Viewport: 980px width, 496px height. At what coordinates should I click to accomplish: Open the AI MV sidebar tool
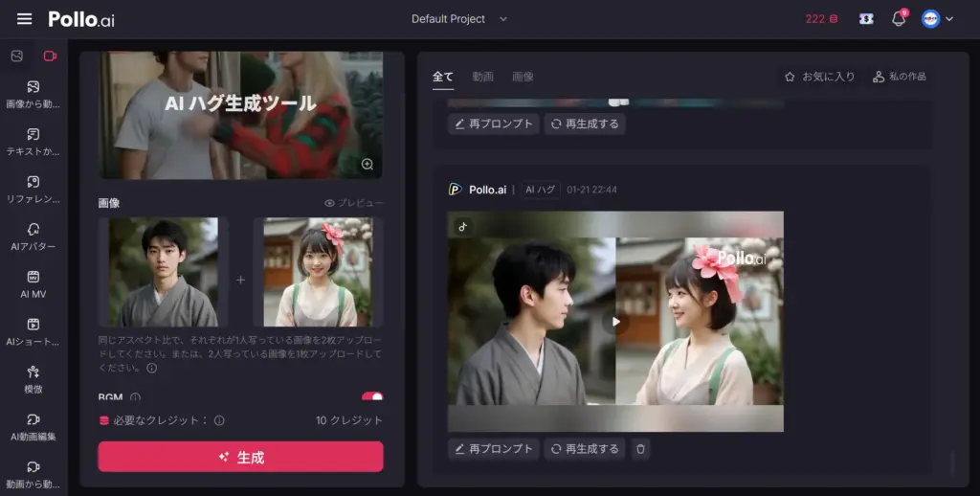(x=33, y=283)
